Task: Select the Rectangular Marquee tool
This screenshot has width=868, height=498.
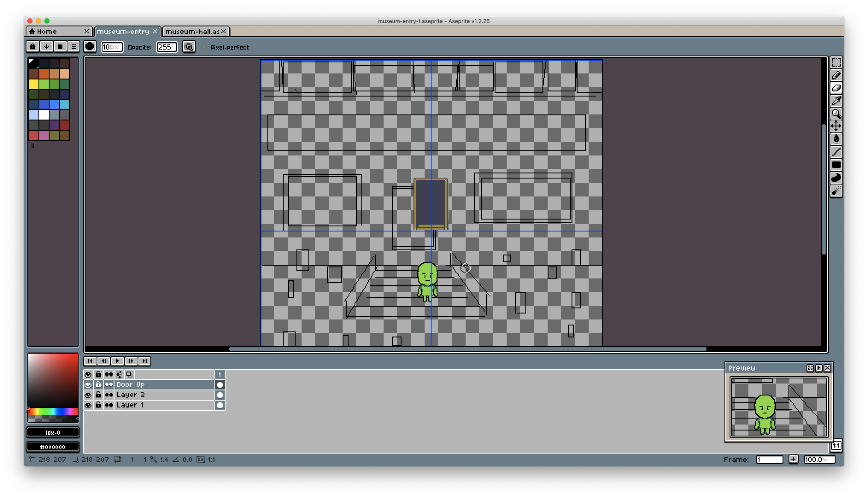Action: pyautogui.click(x=836, y=62)
